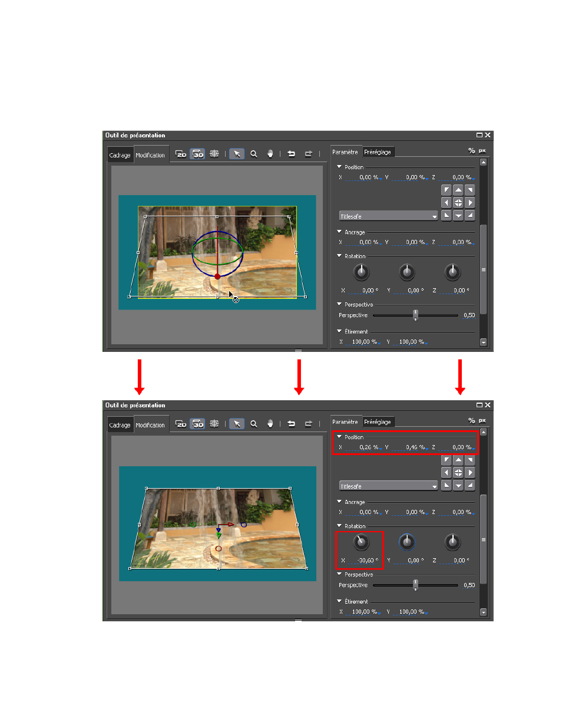Toggle guide display icon in lower window
The height and width of the screenshot is (728, 562).
pos(214,424)
